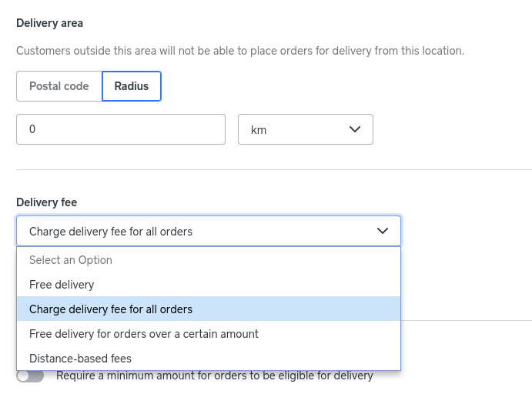Click the 'Customers outside this area' description
The height and width of the screenshot is (394, 532).
pos(240,51)
